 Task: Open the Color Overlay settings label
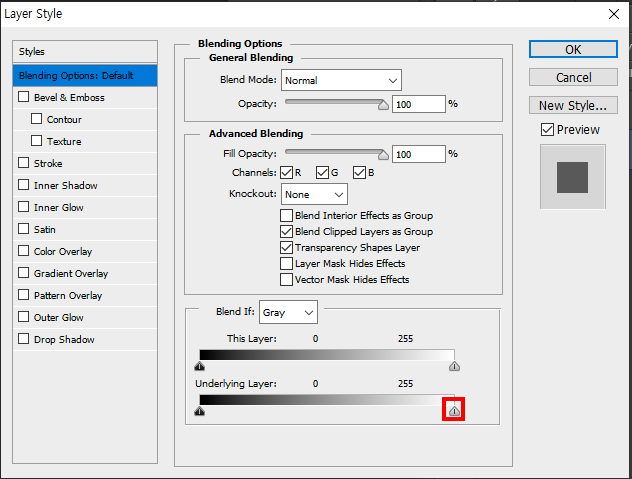pos(63,252)
